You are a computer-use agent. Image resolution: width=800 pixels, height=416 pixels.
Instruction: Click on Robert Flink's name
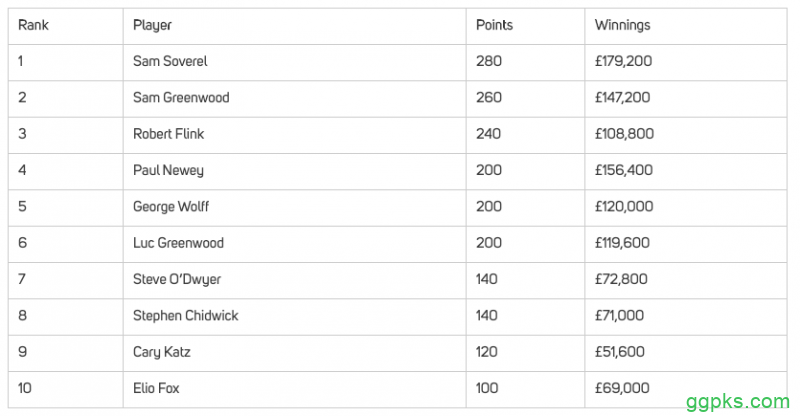[x=168, y=134]
